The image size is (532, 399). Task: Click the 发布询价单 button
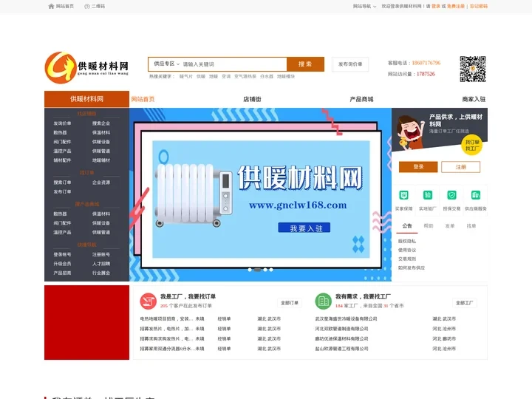(x=350, y=64)
